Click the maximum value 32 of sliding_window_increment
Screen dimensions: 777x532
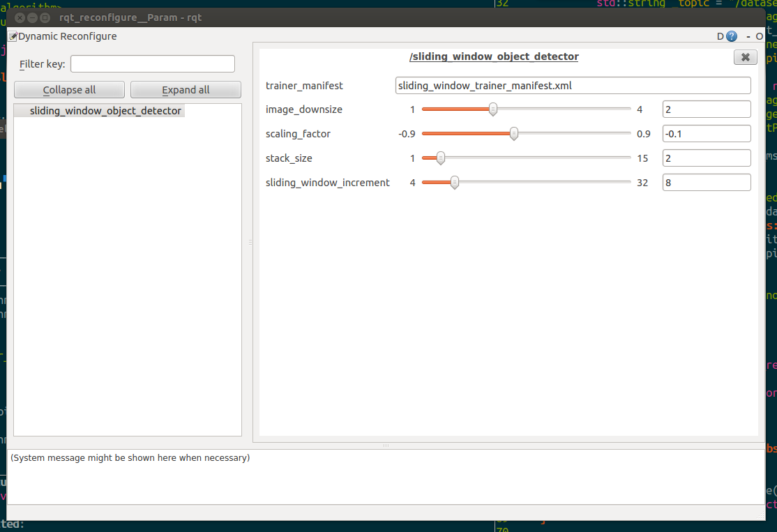point(642,182)
